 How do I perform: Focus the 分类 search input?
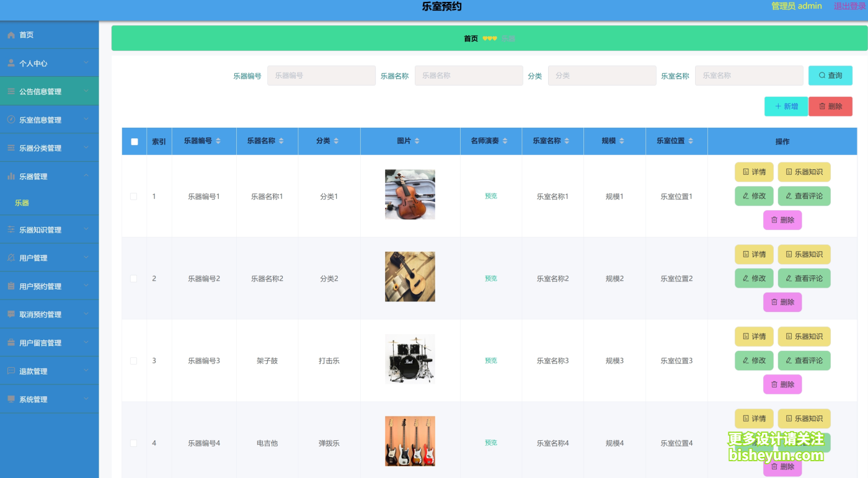pos(602,76)
